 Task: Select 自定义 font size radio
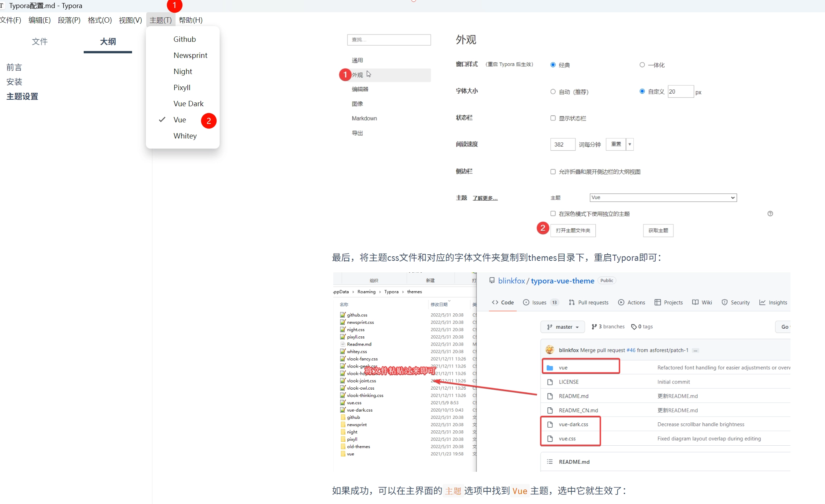click(642, 91)
